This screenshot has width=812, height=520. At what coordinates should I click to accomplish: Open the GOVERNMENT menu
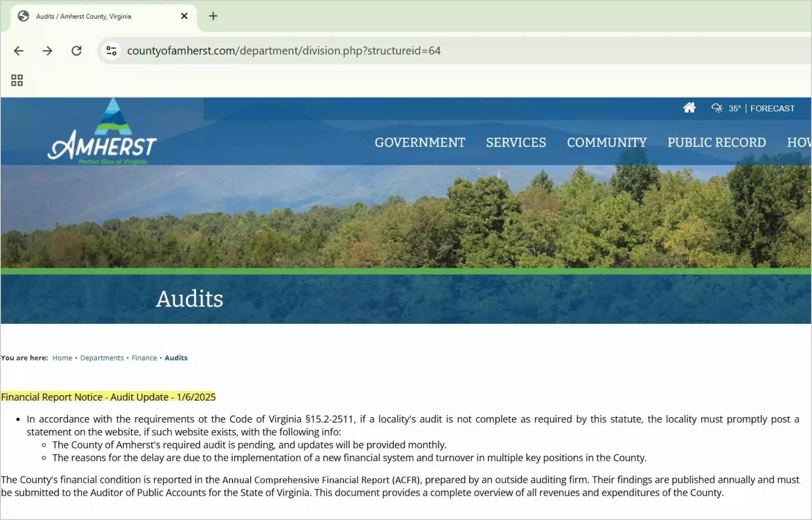[420, 142]
